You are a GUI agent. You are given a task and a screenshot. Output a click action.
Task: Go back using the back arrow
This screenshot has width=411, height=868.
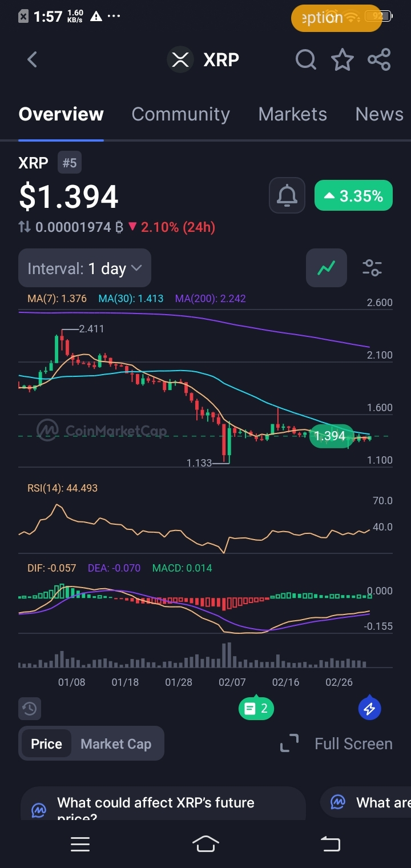pos(32,59)
